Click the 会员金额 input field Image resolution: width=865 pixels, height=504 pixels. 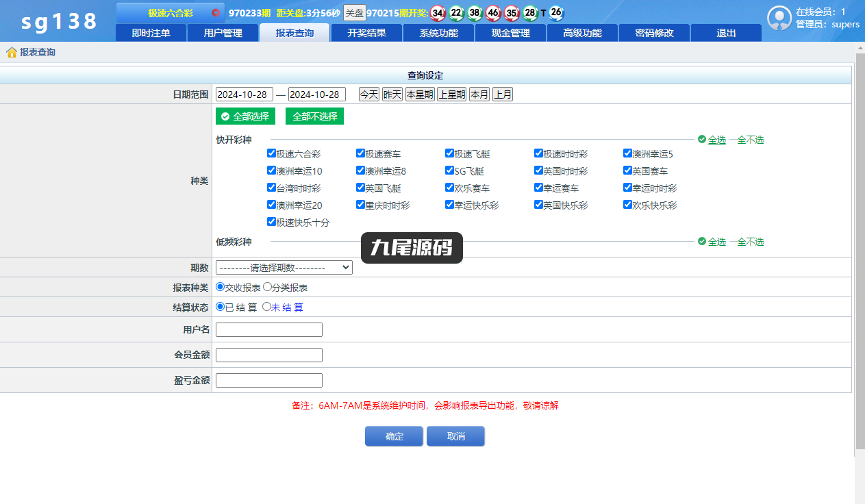pyautogui.click(x=269, y=355)
